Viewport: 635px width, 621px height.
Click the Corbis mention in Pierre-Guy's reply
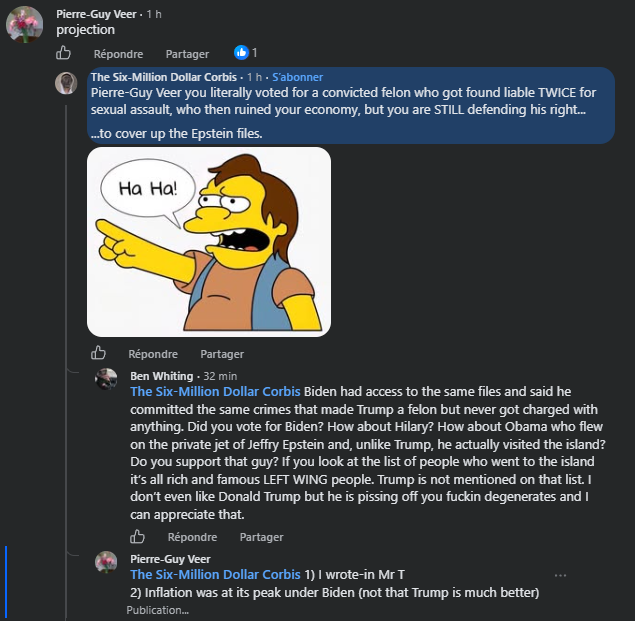pos(215,574)
